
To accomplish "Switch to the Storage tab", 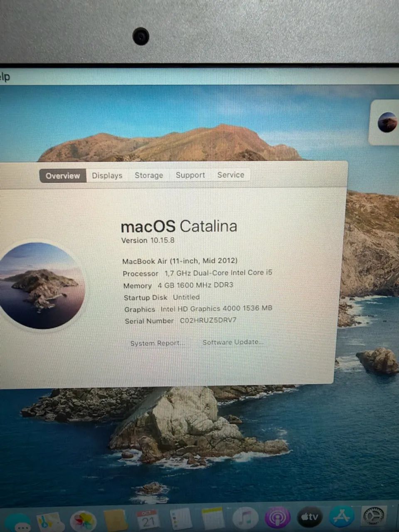I will click(149, 175).
